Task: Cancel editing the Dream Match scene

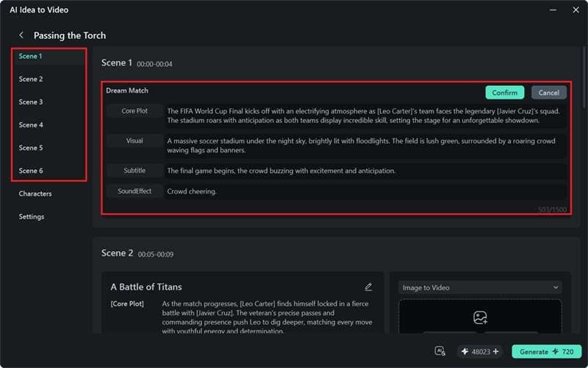Action: click(548, 93)
